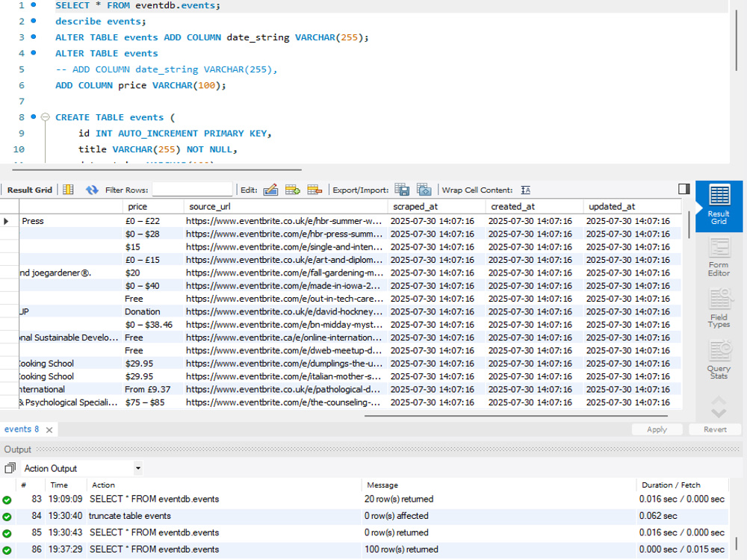Click the statement marker dot on line 3

tap(34, 36)
